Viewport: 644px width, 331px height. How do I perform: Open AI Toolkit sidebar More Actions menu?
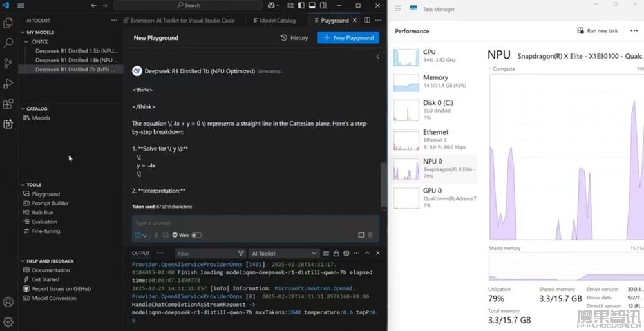pos(114,20)
